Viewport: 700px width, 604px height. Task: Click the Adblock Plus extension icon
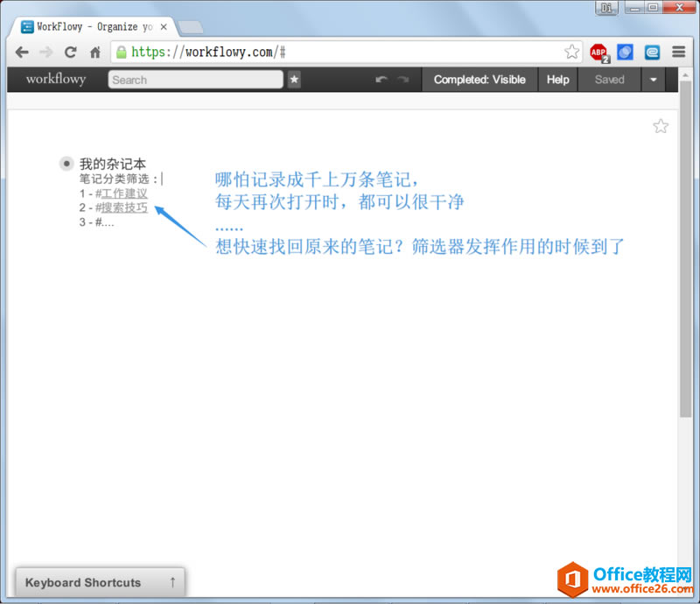[598, 53]
